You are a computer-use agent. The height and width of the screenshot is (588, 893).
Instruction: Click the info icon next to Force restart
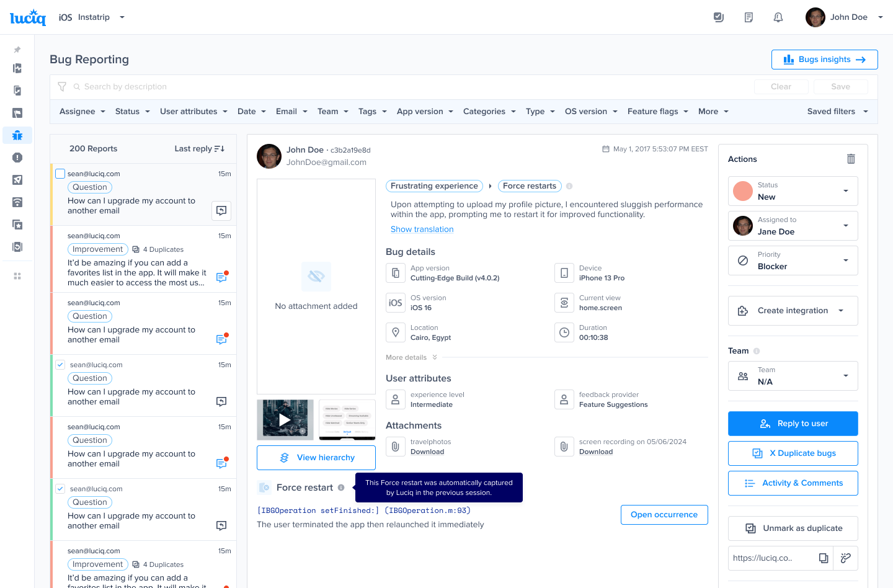341,488
